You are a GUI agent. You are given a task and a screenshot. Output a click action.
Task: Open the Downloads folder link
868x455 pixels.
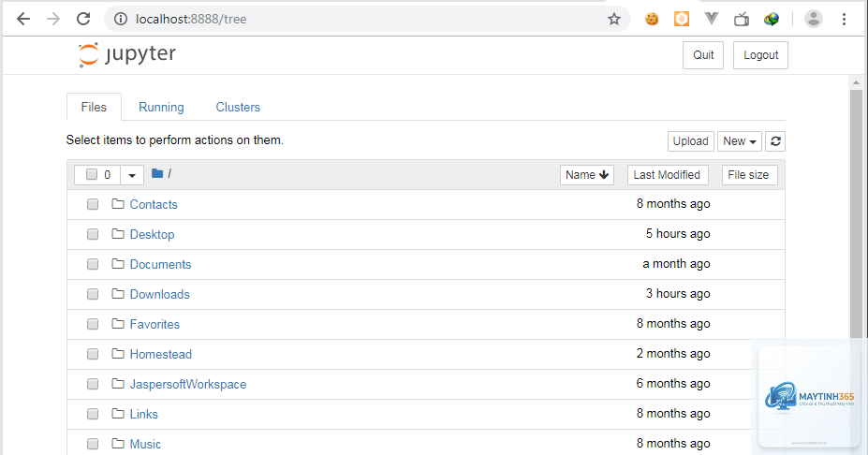click(x=159, y=294)
